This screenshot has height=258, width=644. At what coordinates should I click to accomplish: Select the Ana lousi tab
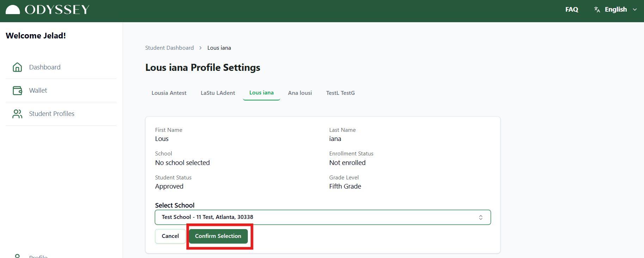[x=300, y=93]
